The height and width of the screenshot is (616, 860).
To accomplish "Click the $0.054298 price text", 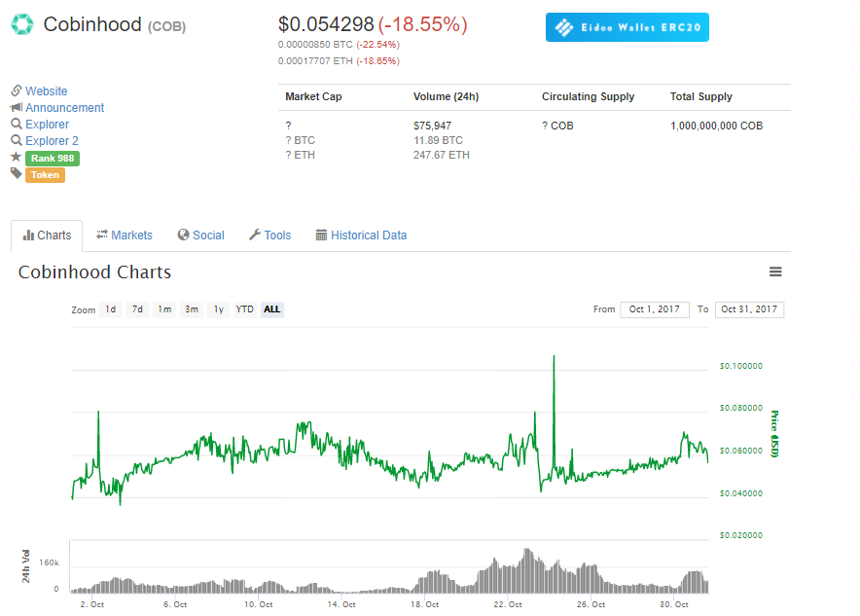I will (326, 24).
